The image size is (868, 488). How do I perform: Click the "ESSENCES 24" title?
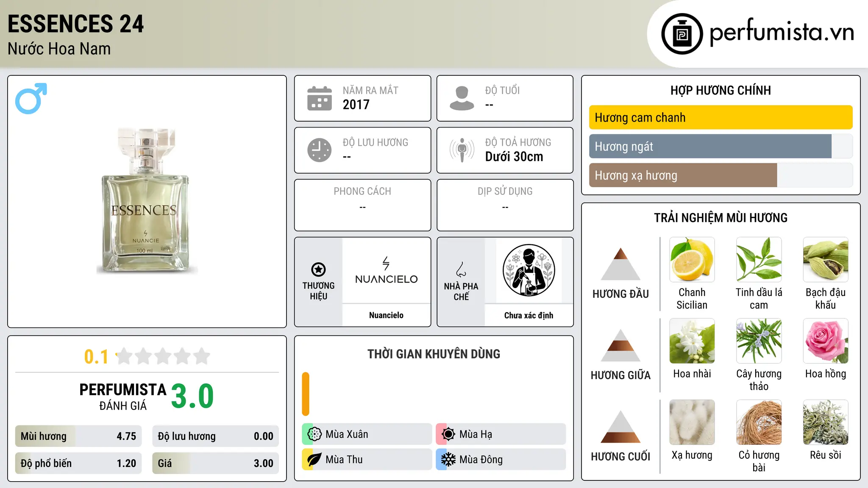tap(76, 24)
